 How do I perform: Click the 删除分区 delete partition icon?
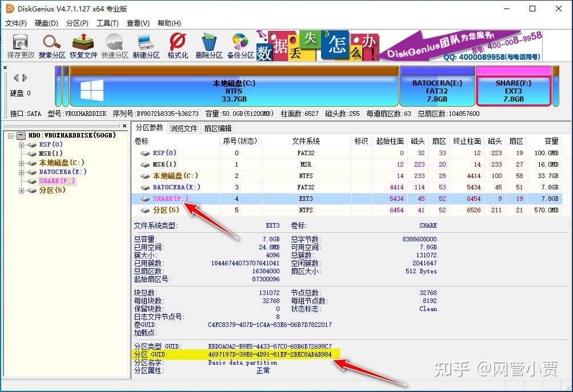[209, 46]
